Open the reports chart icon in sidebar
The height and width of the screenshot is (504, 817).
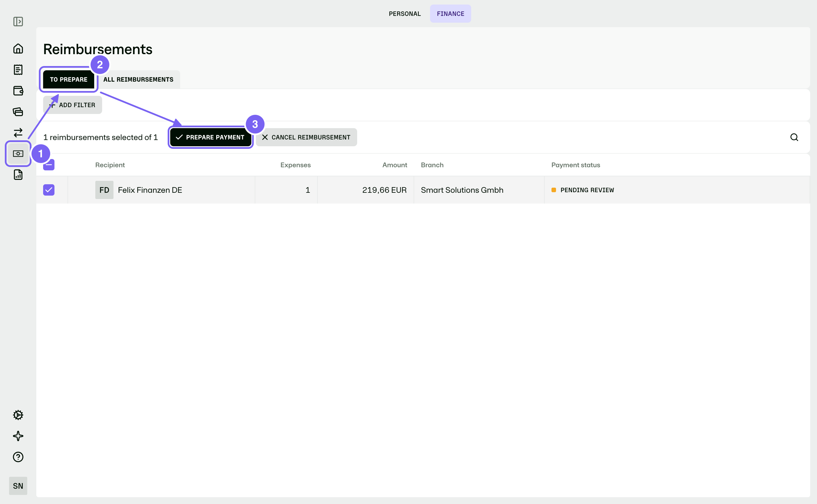[18, 175]
